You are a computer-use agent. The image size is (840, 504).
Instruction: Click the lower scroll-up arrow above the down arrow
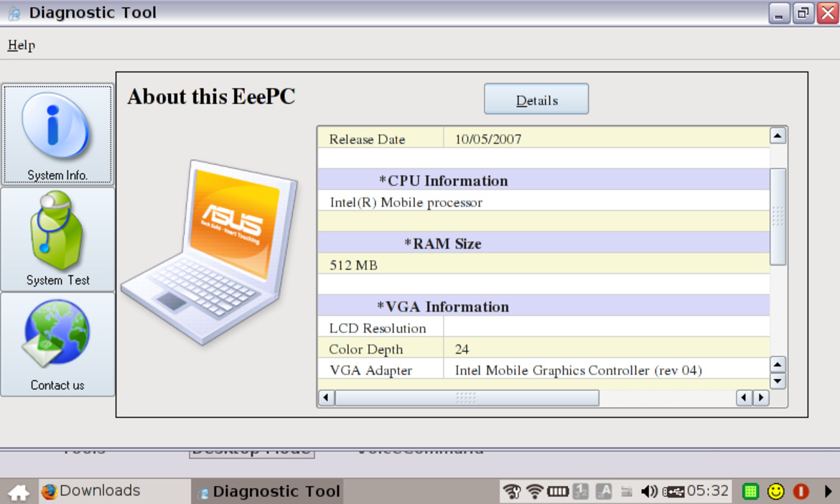(778, 365)
